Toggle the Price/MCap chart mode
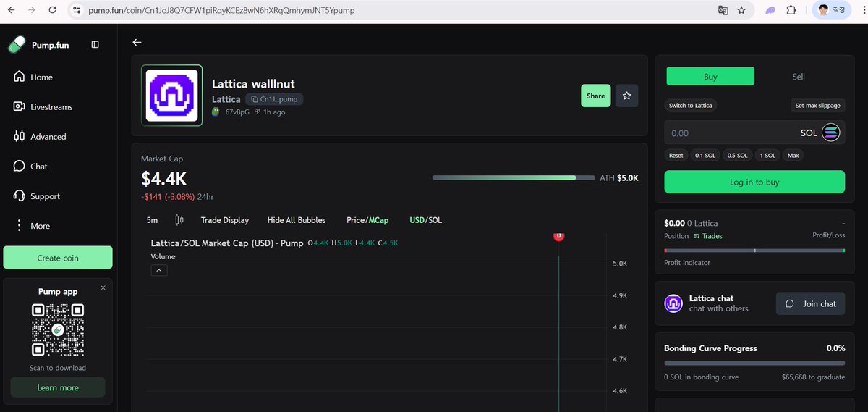 [x=367, y=220]
